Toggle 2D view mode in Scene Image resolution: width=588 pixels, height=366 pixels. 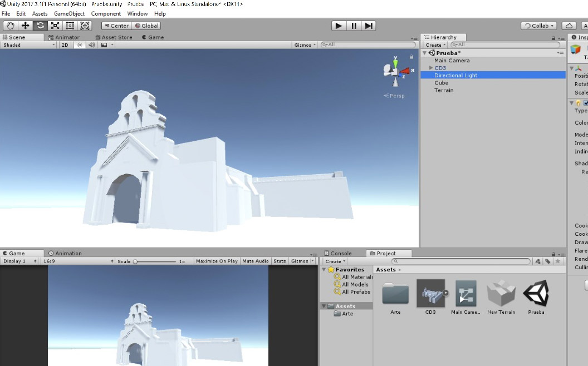[x=65, y=45]
